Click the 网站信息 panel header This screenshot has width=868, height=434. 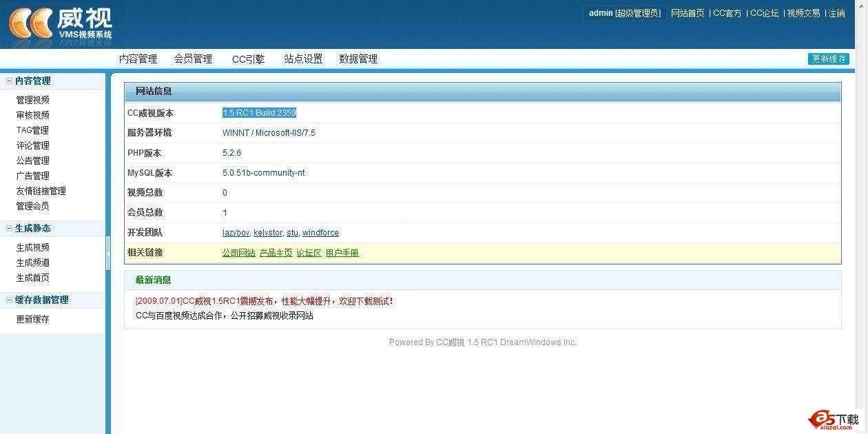coord(483,92)
